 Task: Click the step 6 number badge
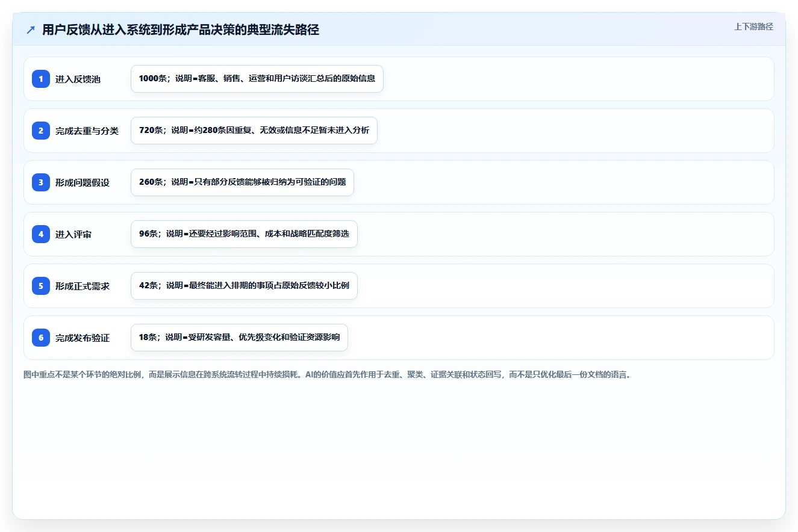(x=41, y=338)
